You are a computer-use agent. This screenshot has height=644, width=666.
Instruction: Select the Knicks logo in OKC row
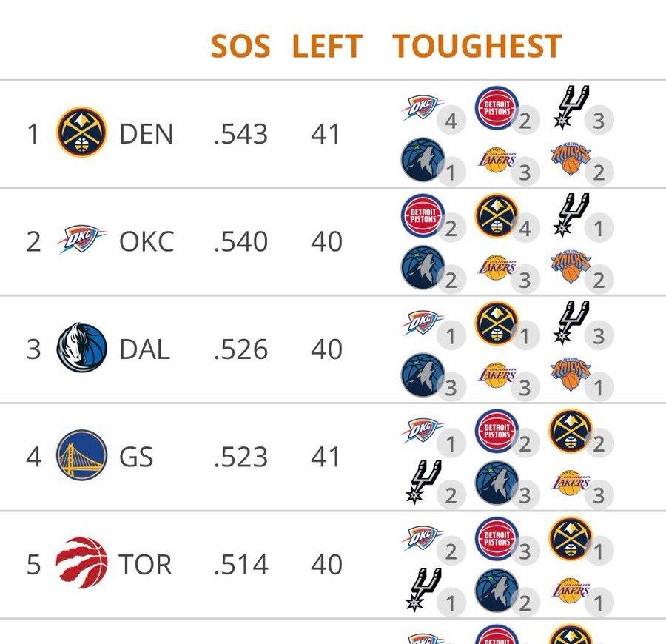tap(571, 268)
